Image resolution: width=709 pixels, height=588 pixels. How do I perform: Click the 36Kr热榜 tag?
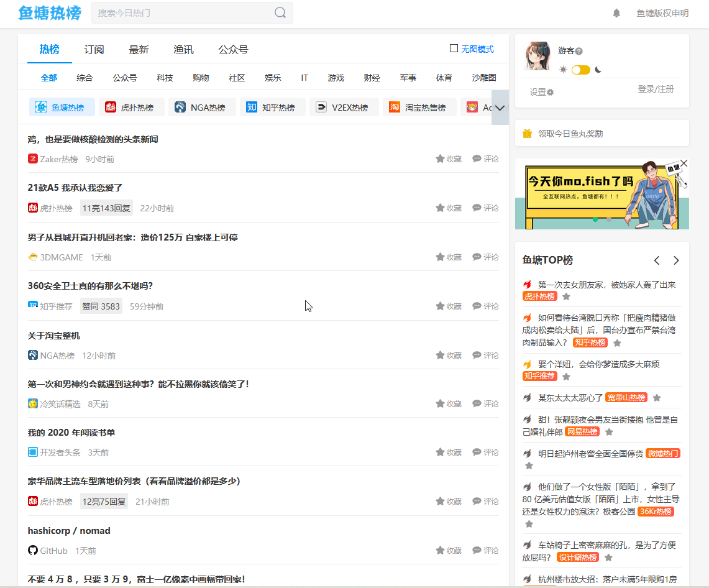click(x=656, y=512)
